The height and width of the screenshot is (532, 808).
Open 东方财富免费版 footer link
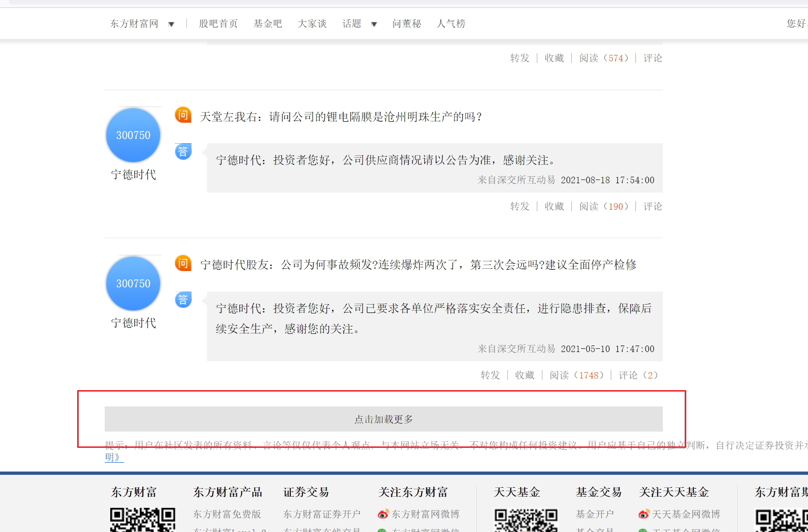point(227,514)
